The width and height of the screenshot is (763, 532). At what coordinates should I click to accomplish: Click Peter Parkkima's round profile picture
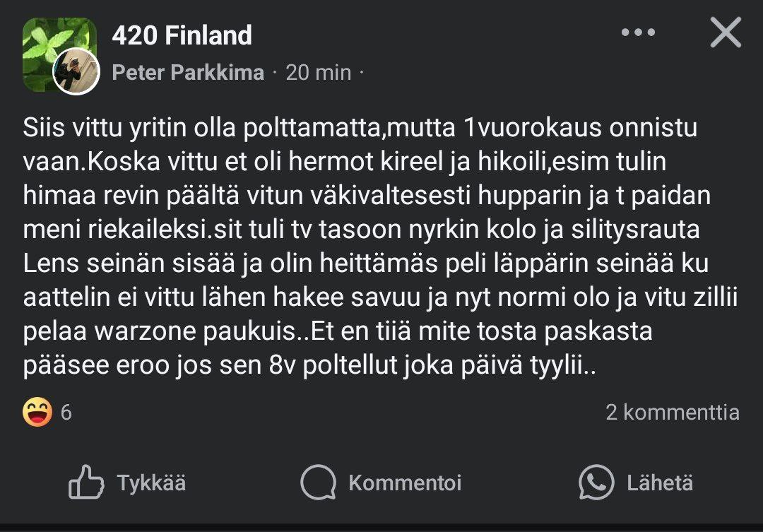point(76,71)
